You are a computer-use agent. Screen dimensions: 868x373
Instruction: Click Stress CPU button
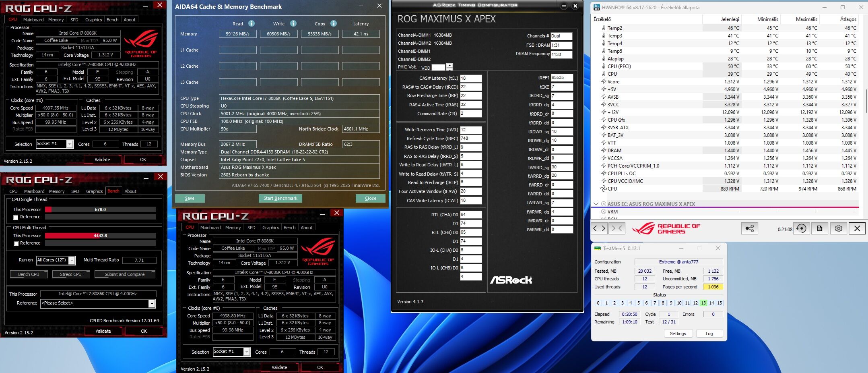click(x=70, y=274)
